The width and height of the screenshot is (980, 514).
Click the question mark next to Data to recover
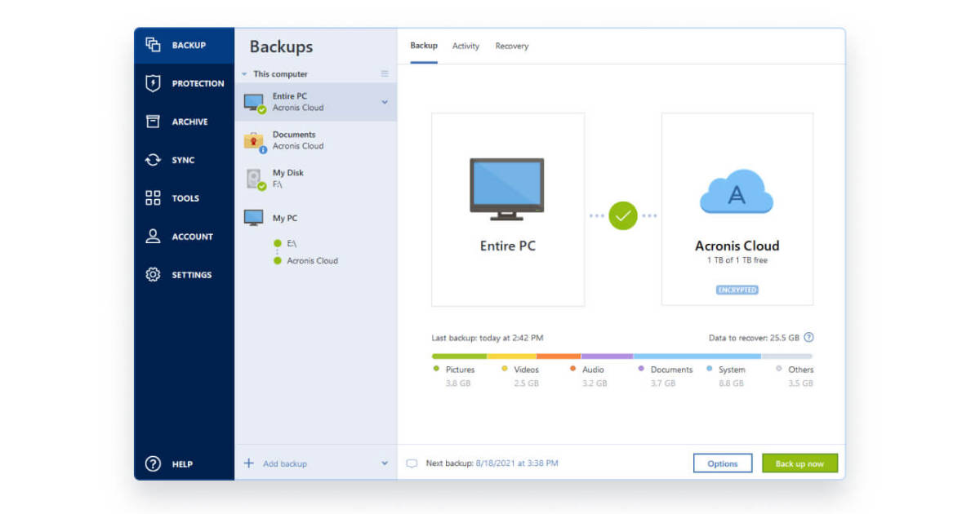pyautogui.click(x=808, y=337)
